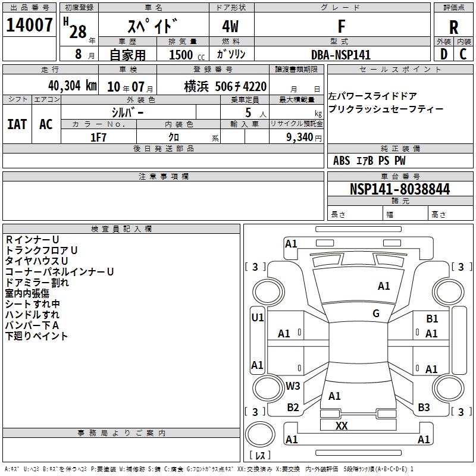Click the displacement value 1500 cc
The image size is (476, 476).
[187, 55]
